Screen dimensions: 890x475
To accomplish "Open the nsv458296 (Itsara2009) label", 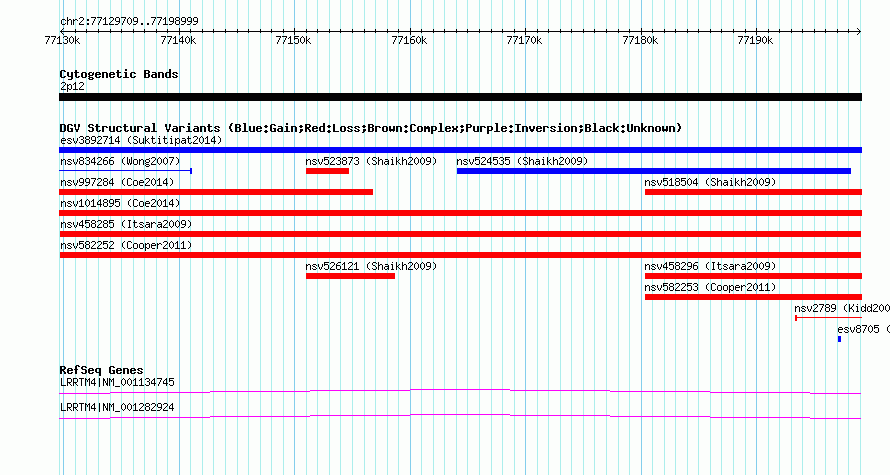I will coord(710,266).
